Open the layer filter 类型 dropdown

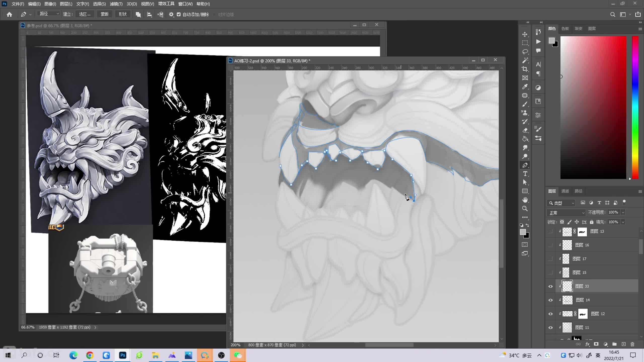[x=561, y=203]
